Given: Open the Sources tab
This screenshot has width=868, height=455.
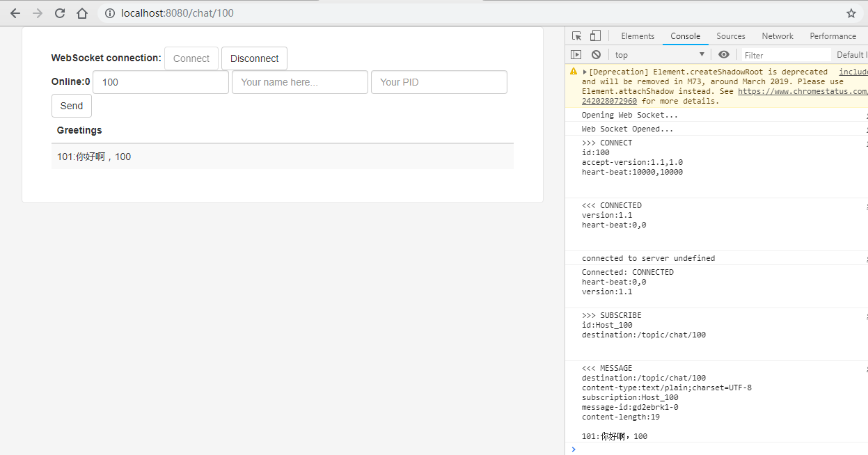Looking at the screenshot, I should (731, 36).
